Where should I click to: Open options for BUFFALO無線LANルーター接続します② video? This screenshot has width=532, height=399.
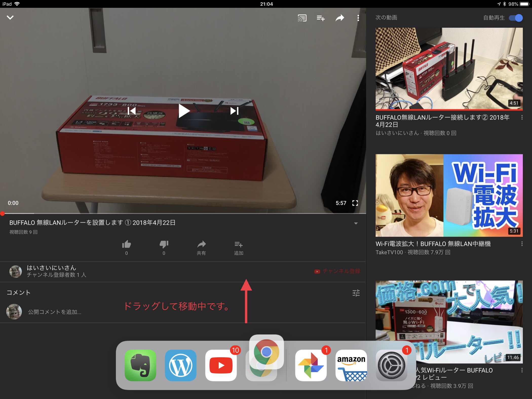click(522, 117)
